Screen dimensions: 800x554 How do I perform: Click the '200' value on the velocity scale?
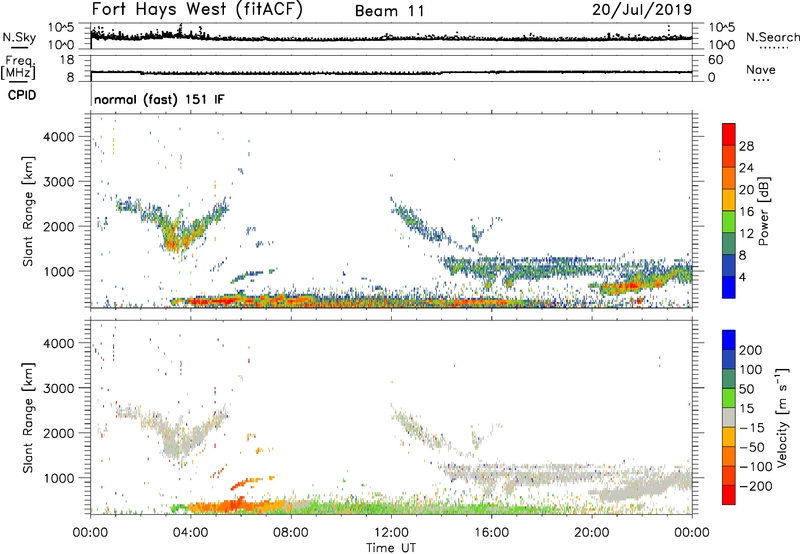coord(751,350)
